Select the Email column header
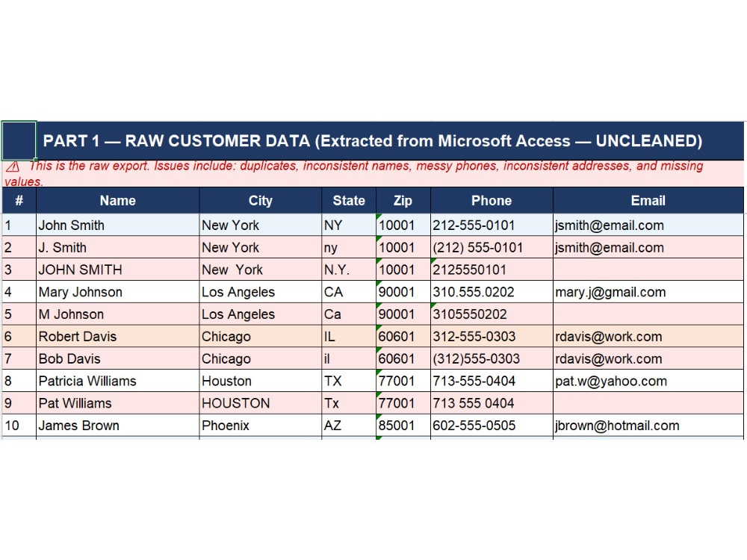747x560 pixels. (648, 200)
